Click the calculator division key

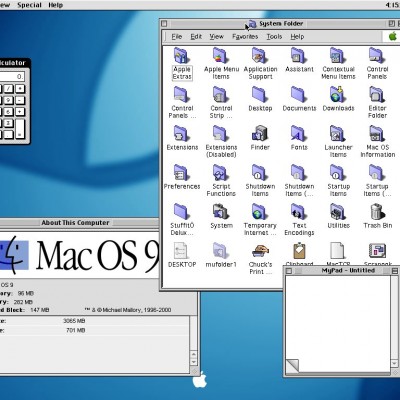(8, 89)
